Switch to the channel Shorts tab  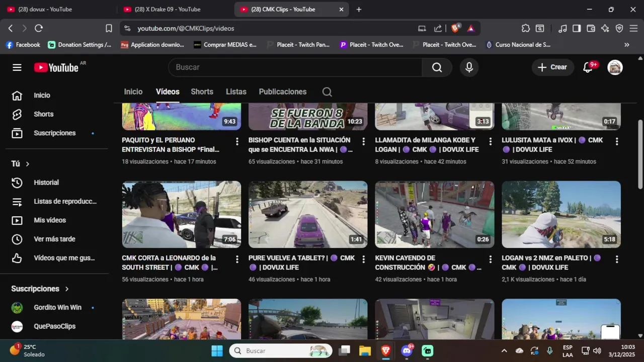tap(202, 92)
